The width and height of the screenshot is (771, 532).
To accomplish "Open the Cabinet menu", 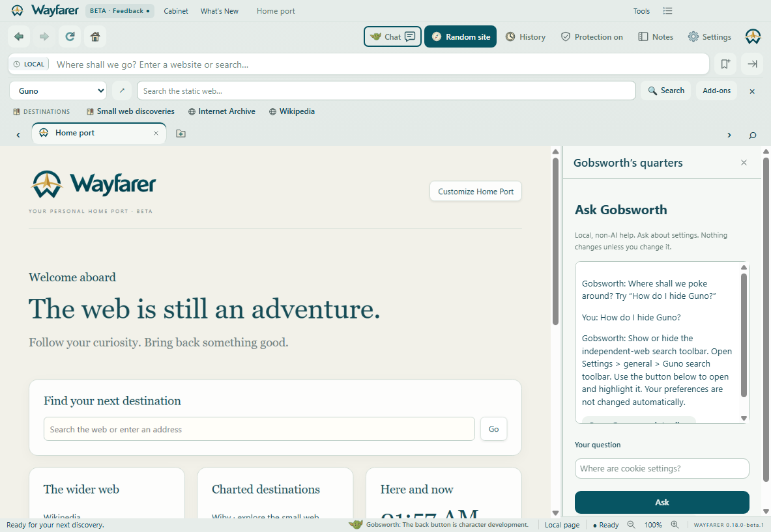I will tap(175, 11).
